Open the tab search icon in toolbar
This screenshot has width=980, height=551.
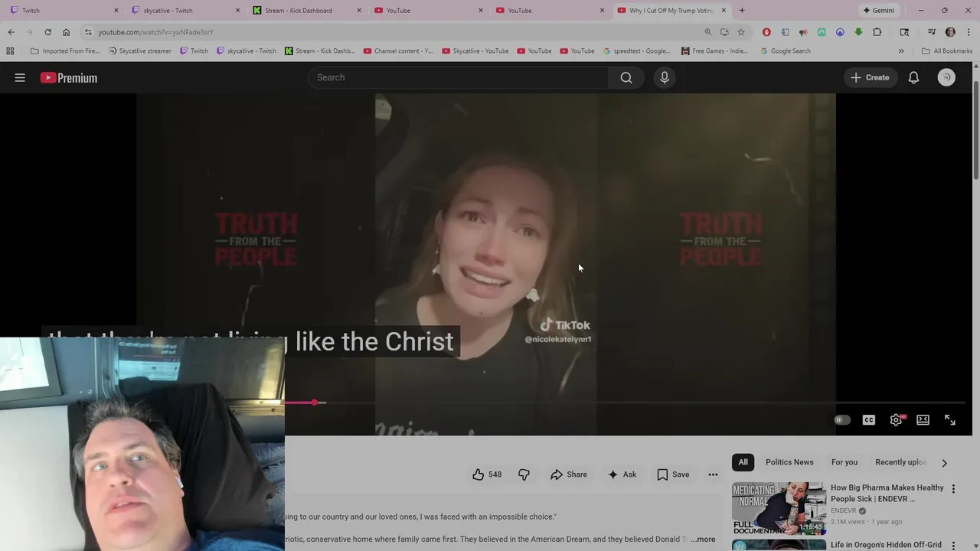[x=904, y=32]
